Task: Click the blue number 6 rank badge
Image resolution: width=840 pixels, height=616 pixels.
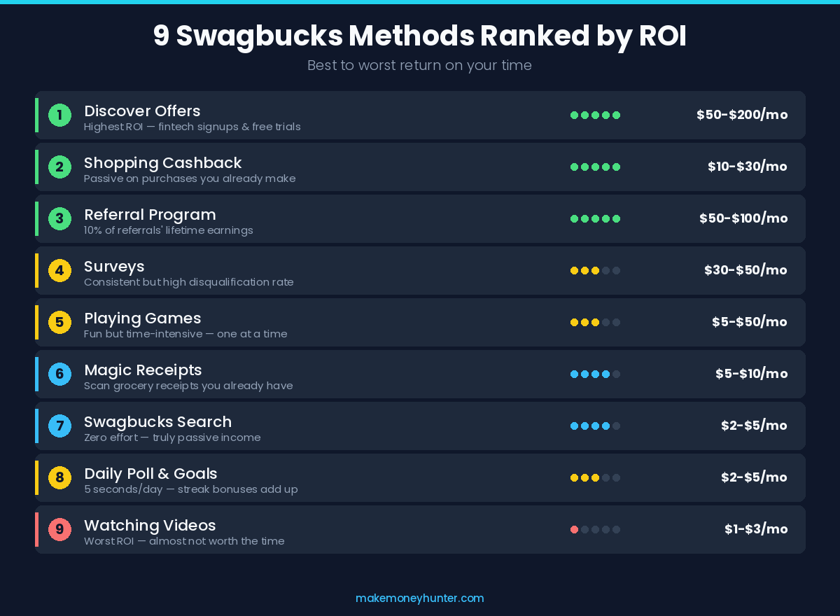Action: [x=59, y=374]
